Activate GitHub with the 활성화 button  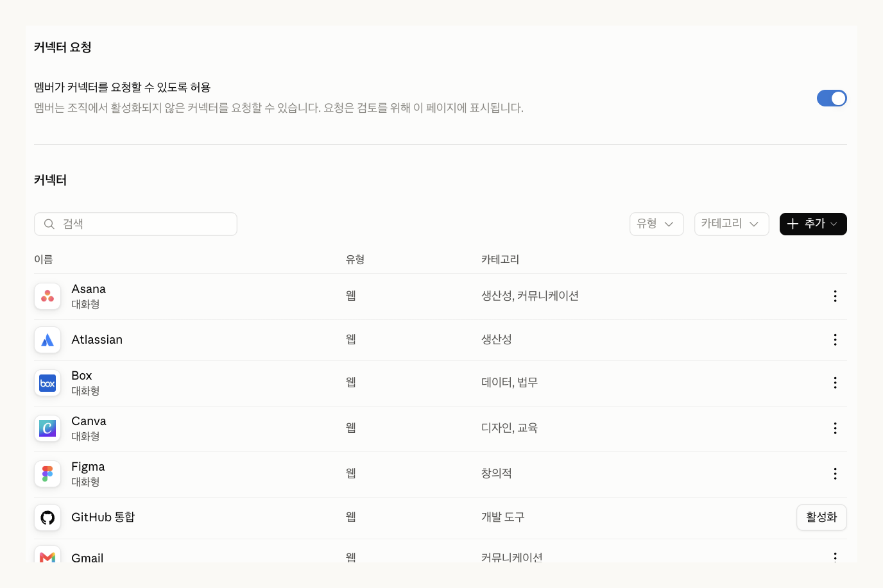coord(821,517)
